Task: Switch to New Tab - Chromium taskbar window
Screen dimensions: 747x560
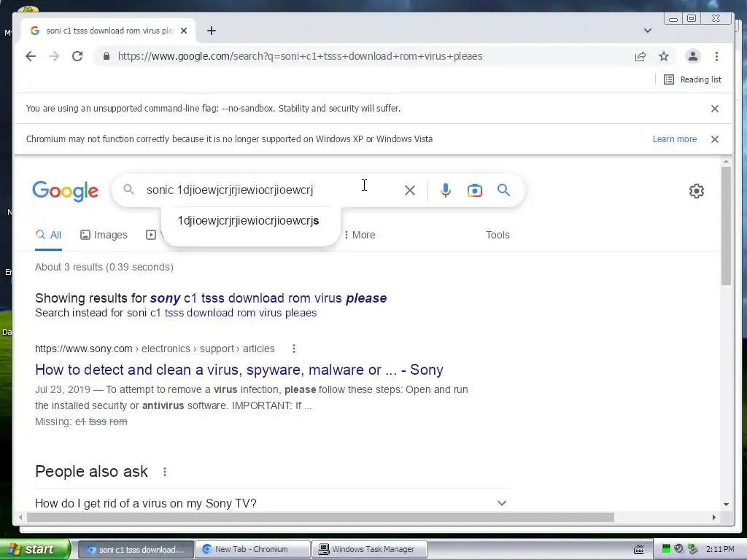Action: click(252, 549)
